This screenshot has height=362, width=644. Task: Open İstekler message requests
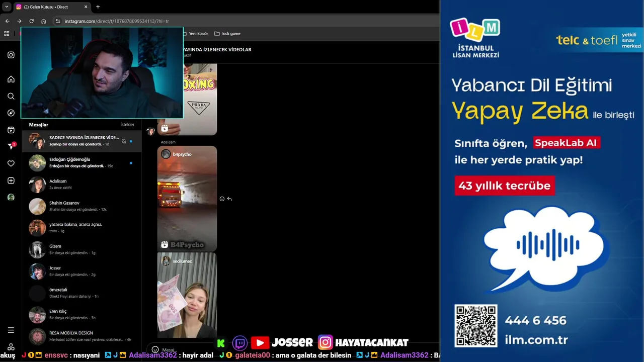point(127,125)
